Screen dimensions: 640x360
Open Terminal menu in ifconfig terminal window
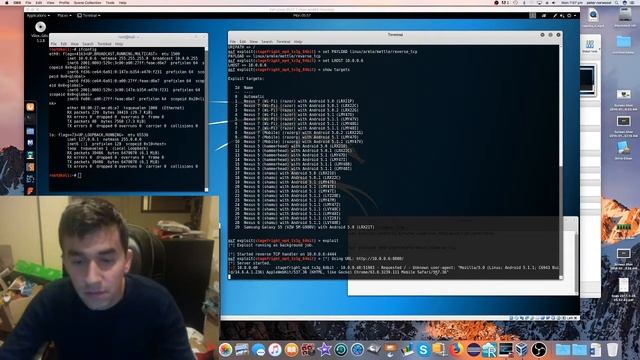104,44
